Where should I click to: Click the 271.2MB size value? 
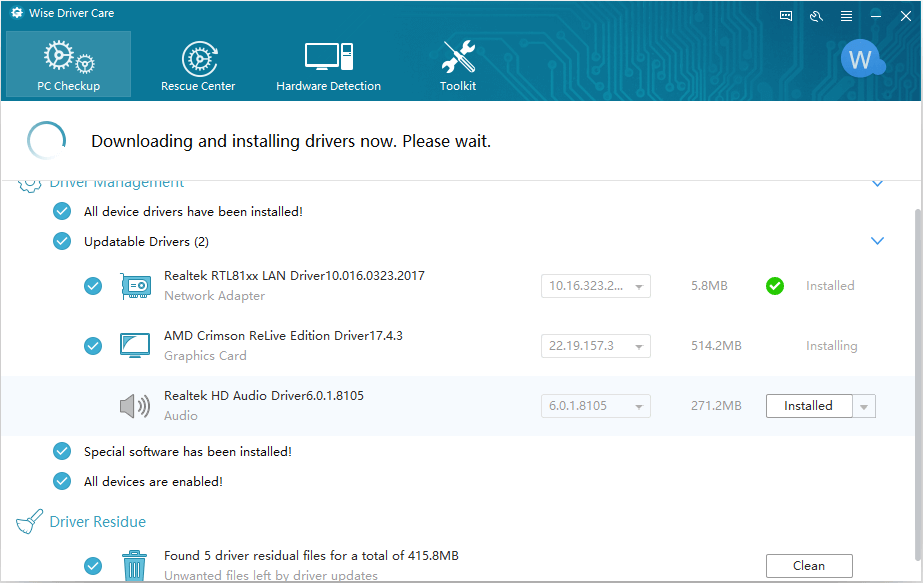coord(716,406)
